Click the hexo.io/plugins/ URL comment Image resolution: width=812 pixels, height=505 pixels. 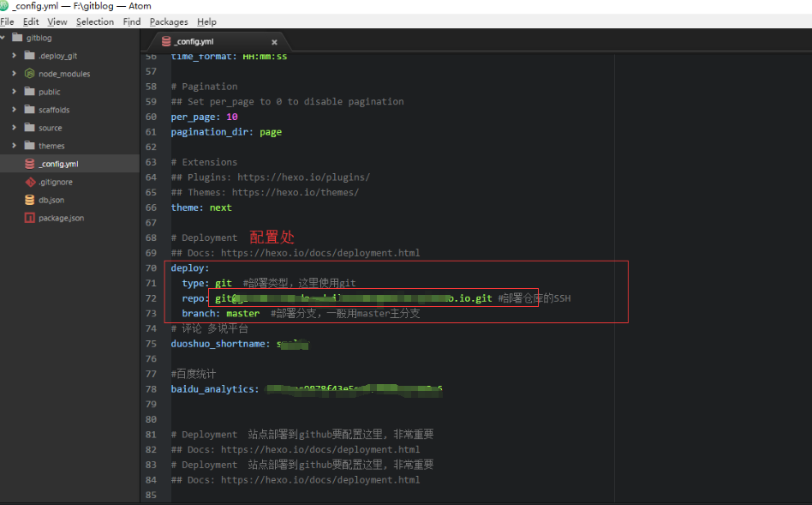click(x=303, y=177)
